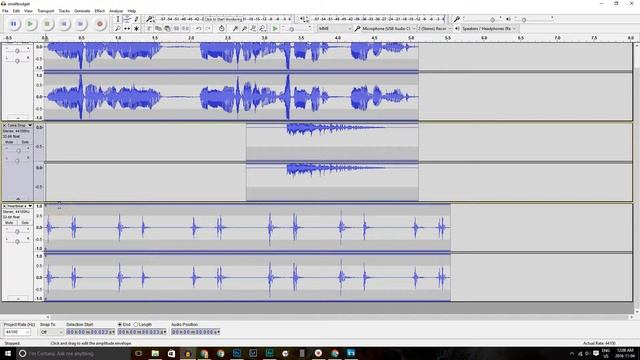This screenshot has width=640, height=360.
Task: Click the Stop transport button
Action: tap(47, 24)
